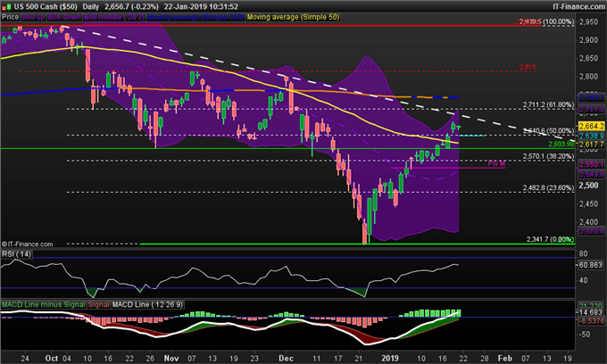Click the 100.00% Fibonacci level label
This screenshot has height=364, width=607.
click(558, 21)
